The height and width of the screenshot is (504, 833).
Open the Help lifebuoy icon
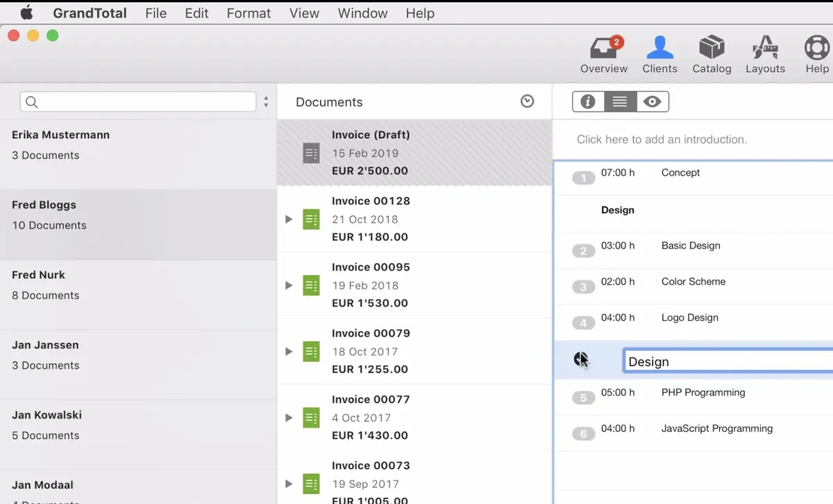(x=817, y=47)
